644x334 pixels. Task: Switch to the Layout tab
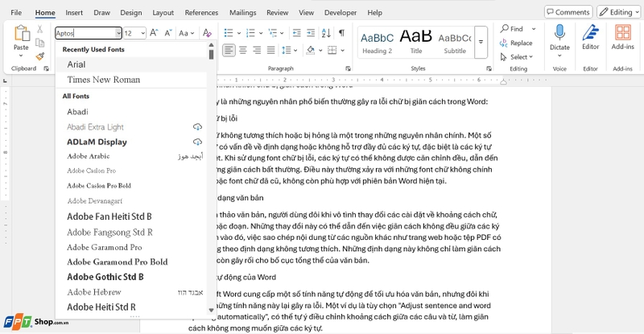(x=163, y=13)
